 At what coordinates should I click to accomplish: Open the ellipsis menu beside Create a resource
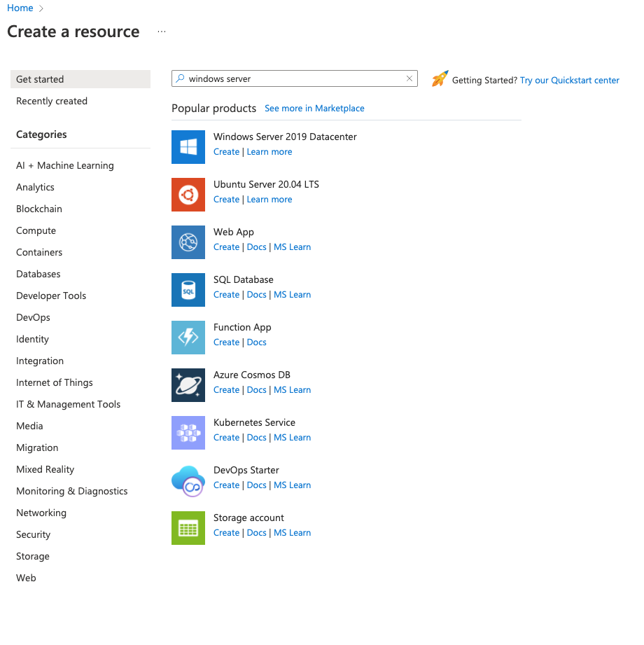click(162, 32)
